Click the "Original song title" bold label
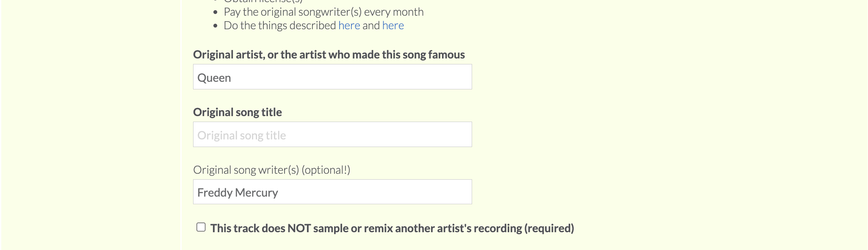Image resolution: width=868 pixels, height=250 pixels. (x=237, y=112)
